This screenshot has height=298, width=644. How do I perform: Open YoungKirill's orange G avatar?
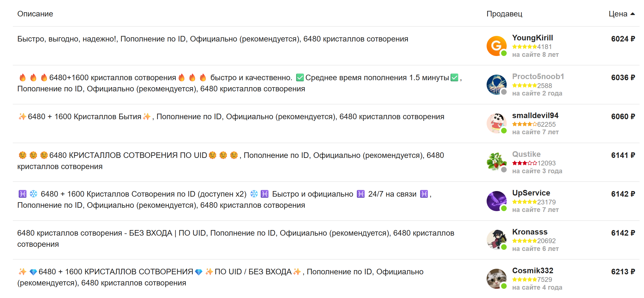point(496,46)
